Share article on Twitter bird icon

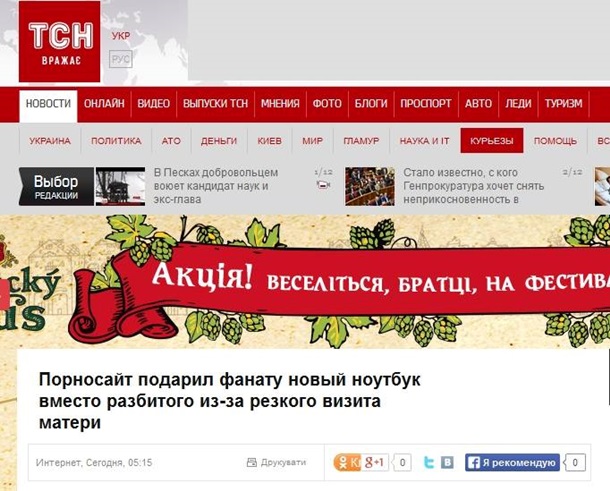[x=429, y=463]
